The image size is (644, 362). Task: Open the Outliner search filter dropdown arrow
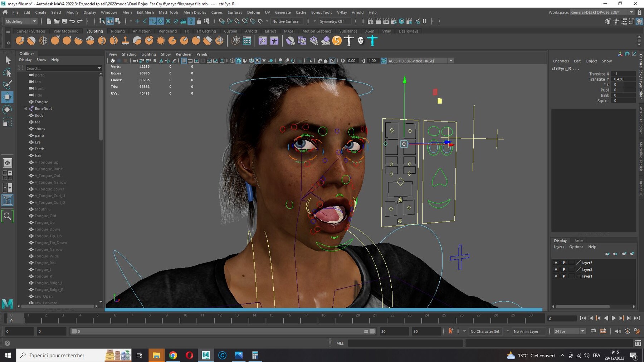[x=99, y=68]
